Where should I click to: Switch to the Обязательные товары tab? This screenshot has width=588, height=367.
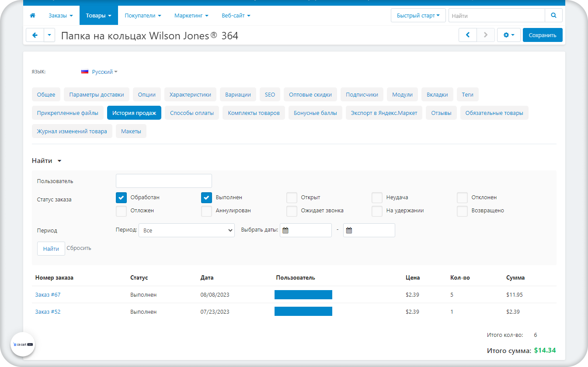pyautogui.click(x=494, y=113)
